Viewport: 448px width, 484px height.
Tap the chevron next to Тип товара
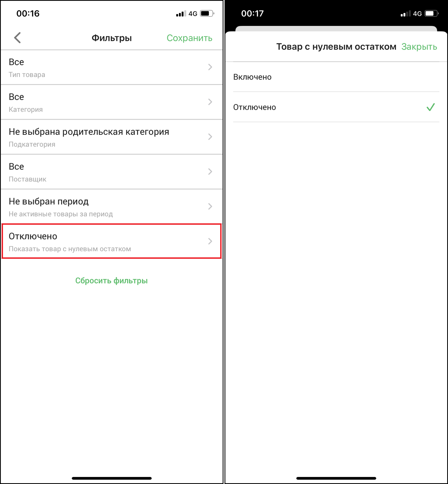point(210,67)
